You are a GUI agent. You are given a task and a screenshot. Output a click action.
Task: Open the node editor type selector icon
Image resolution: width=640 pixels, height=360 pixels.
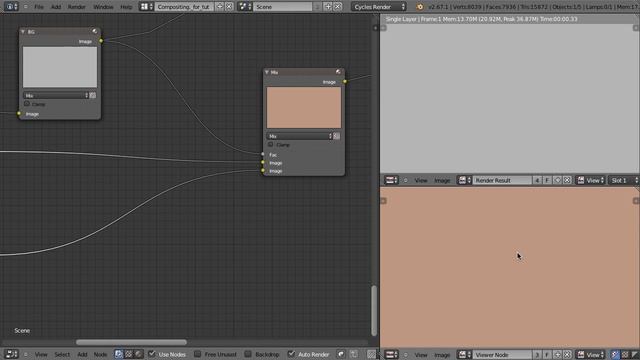[11, 354]
